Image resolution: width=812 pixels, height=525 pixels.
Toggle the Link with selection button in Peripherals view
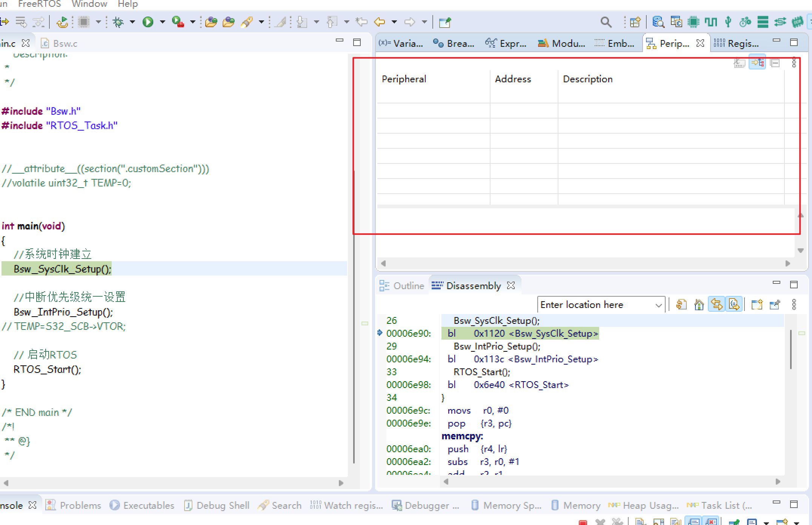pos(757,63)
